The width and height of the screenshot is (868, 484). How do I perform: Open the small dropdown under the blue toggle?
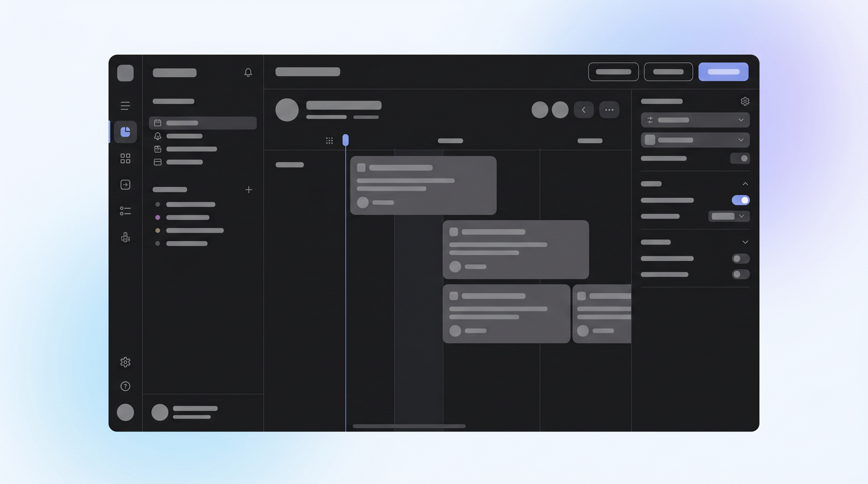[729, 216]
